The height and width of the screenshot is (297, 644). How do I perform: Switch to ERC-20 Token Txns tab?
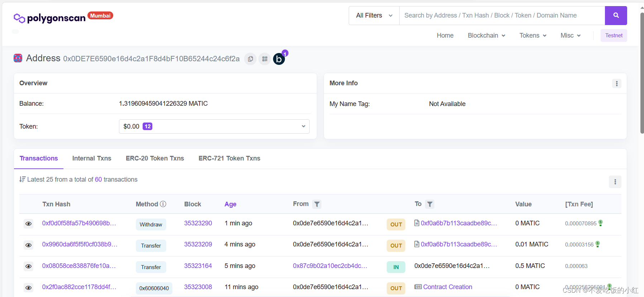(x=155, y=158)
